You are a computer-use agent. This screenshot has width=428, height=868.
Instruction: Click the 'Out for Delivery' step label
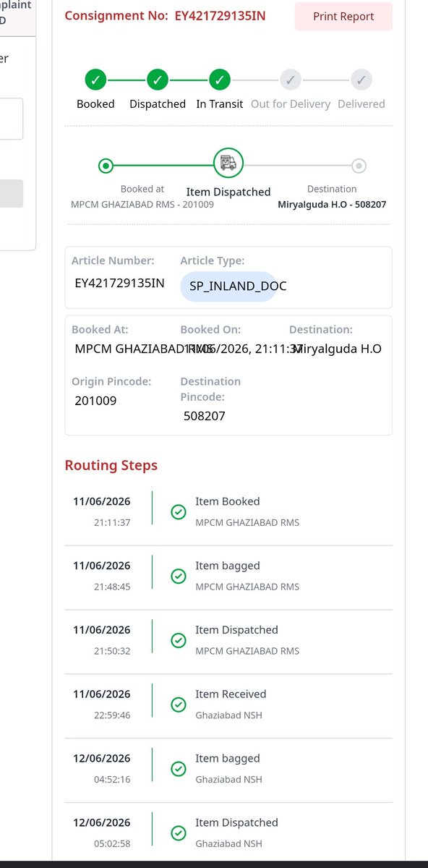291,104
